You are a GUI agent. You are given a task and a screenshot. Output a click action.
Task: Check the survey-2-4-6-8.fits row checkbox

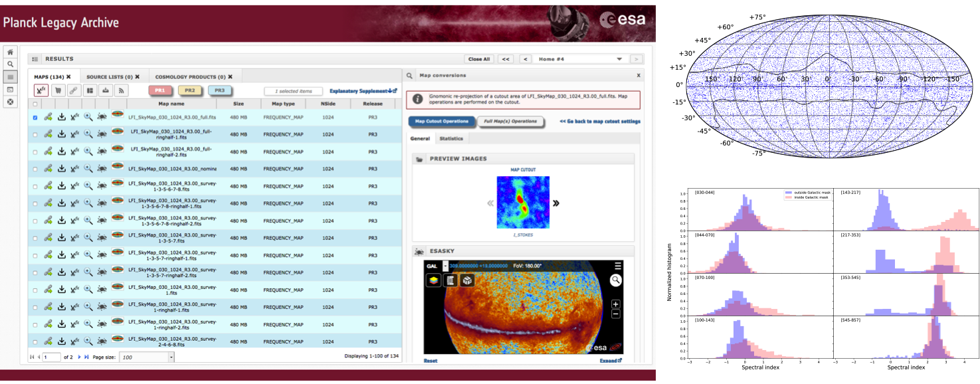point(35,343)
